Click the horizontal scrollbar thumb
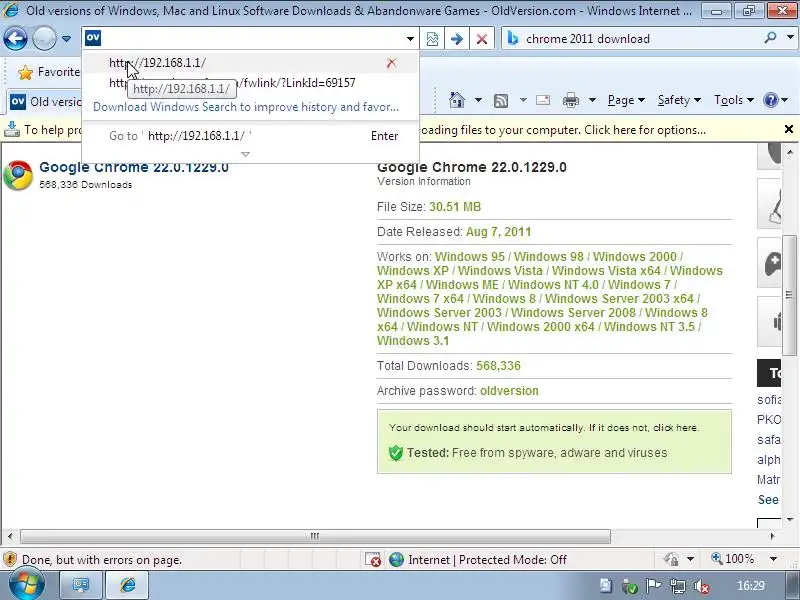Screen dimensions: 800x600 tap(315, 536)
